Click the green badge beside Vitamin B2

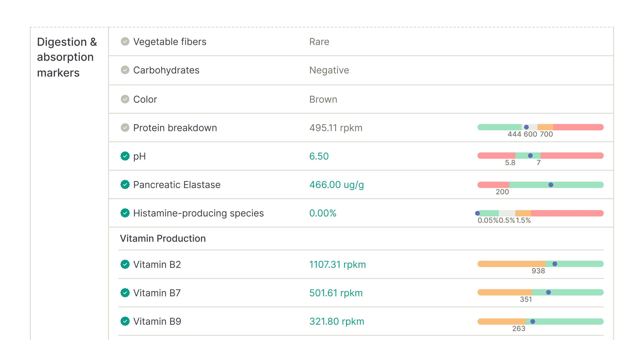point(125,264)
